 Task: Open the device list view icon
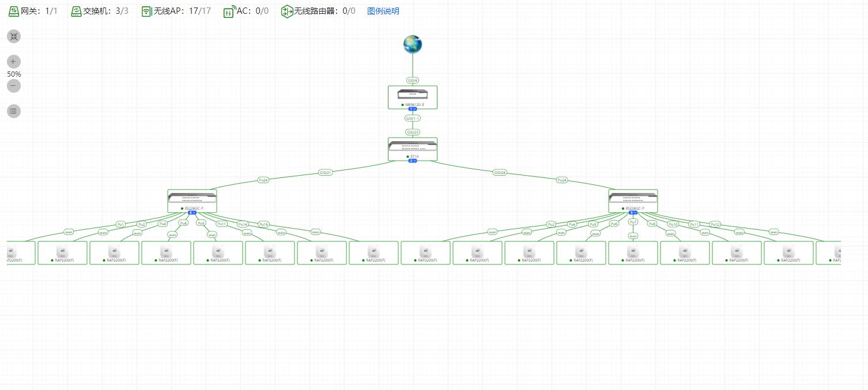(x=14, y=111)
